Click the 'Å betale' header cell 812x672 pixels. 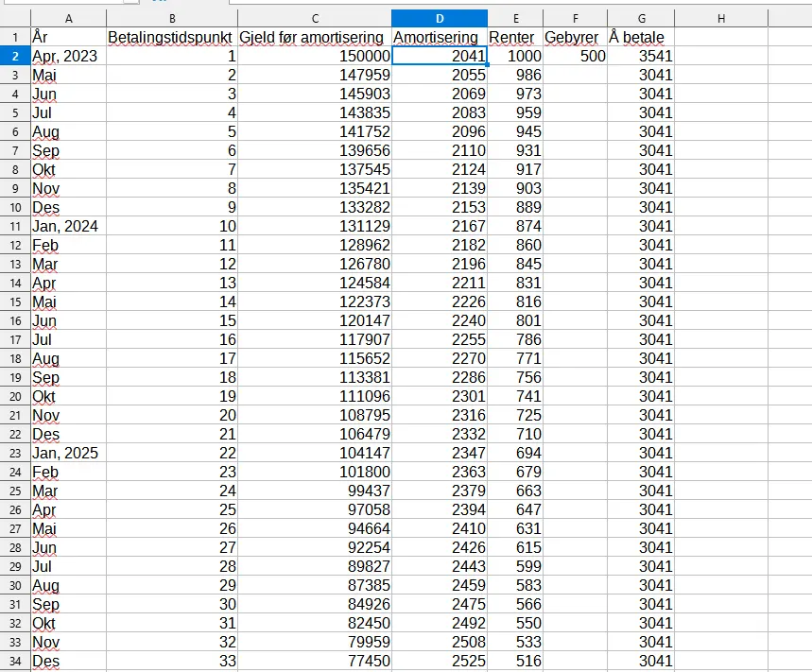click(641, 37)
